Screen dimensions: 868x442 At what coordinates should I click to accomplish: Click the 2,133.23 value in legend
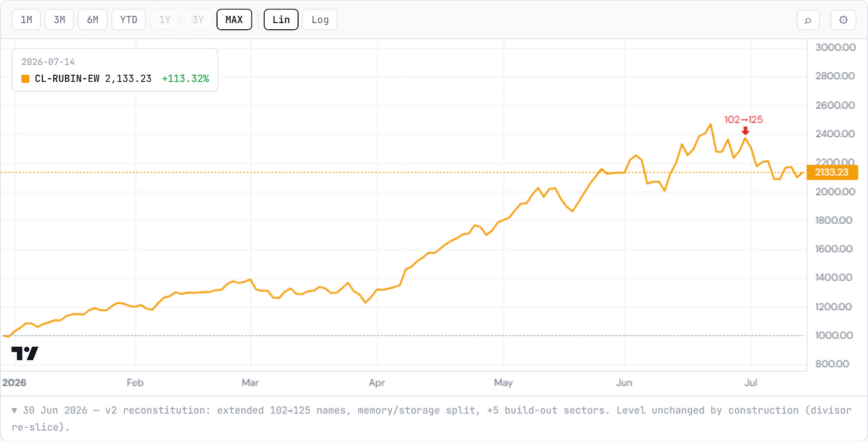point(128,79)
